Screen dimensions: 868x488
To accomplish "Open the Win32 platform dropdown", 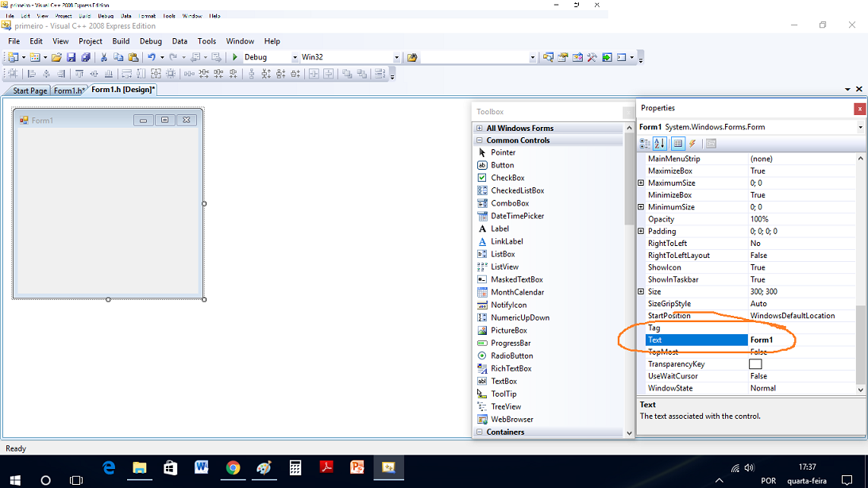I will pyautogui.click(x=349, y=57).
